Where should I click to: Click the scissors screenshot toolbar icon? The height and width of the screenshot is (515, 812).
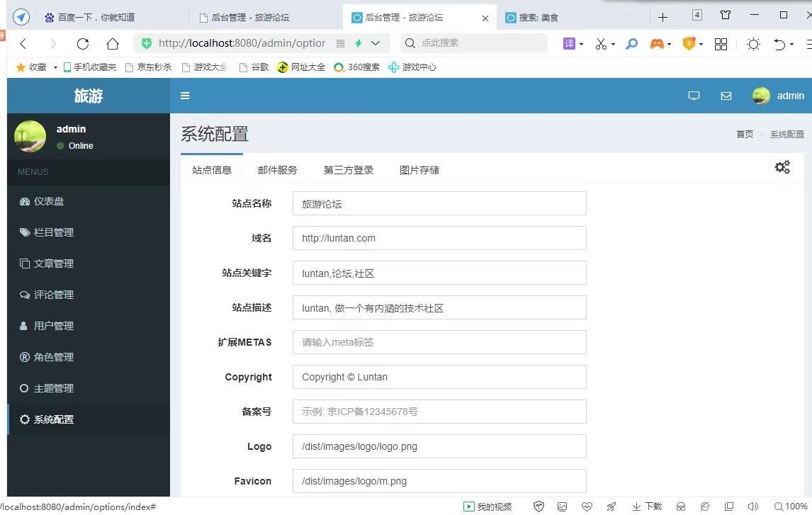[x=601, y=44]
